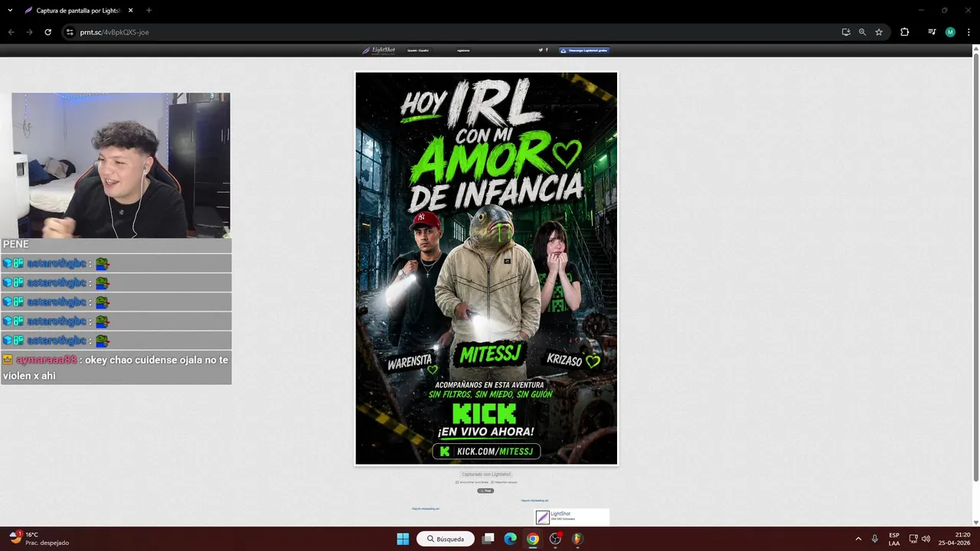
Task: Click aymaraaa88 username in chat overlay
Action: 47,360
